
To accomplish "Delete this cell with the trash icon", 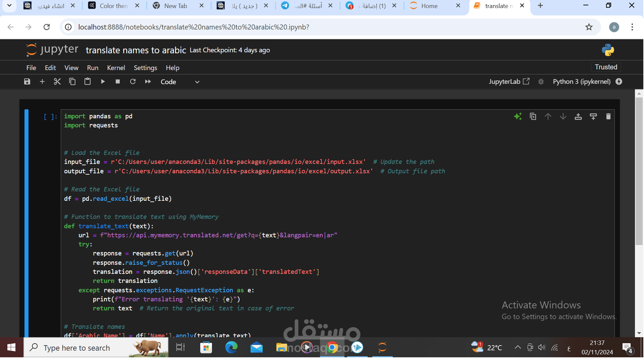I will (x=608, y=117).
